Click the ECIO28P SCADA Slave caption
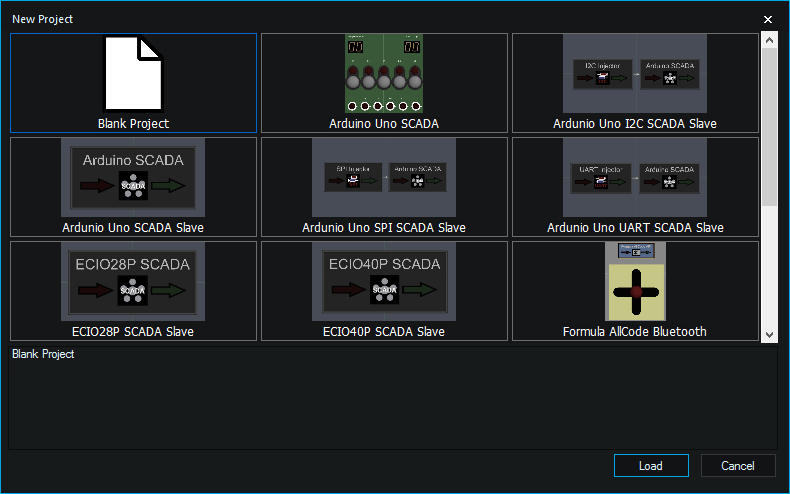The width and height of the screenshot is (790, 494). [133, 332]
